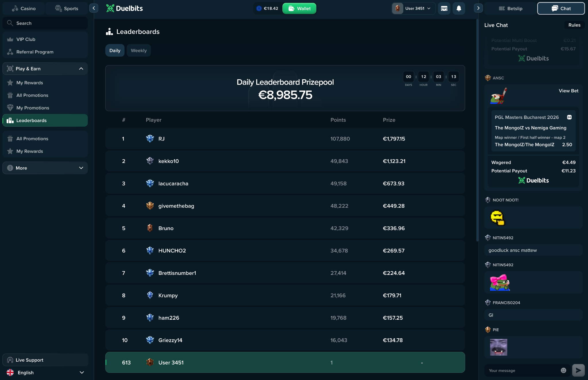Focus the sidebar Search field

pos(45,23)
